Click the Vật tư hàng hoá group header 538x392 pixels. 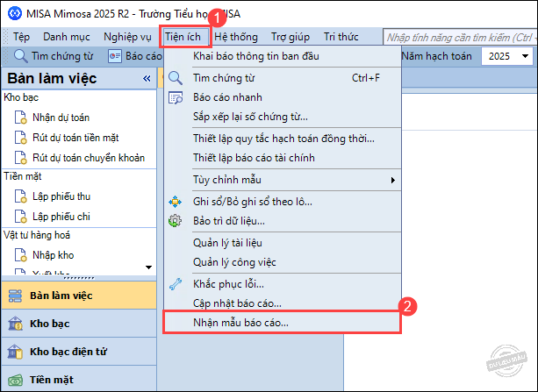click(37, 235)
